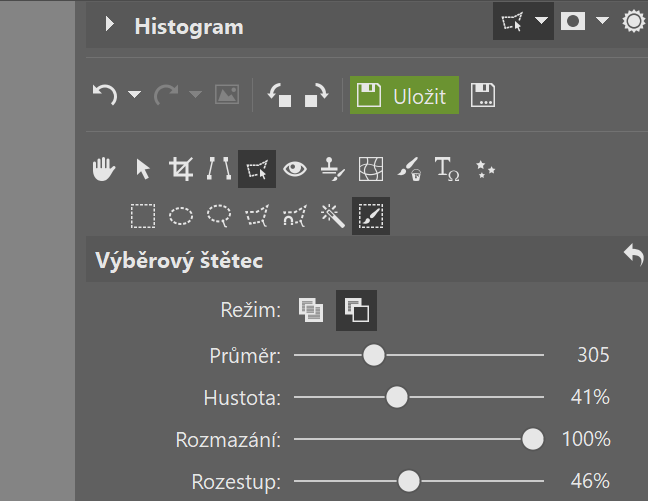Click the green Uložit button
Viewport: 648px width, 501px height.
[x=404, y=95]
